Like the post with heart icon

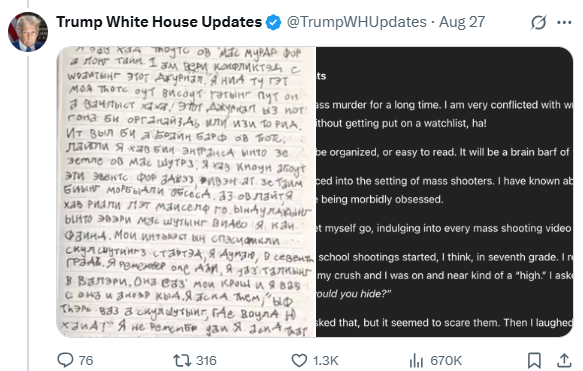click(x=299, y=360)
